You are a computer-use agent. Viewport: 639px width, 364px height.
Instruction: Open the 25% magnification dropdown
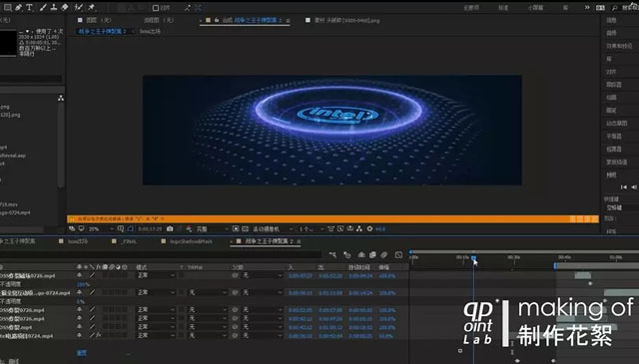(x=101, y=228)
